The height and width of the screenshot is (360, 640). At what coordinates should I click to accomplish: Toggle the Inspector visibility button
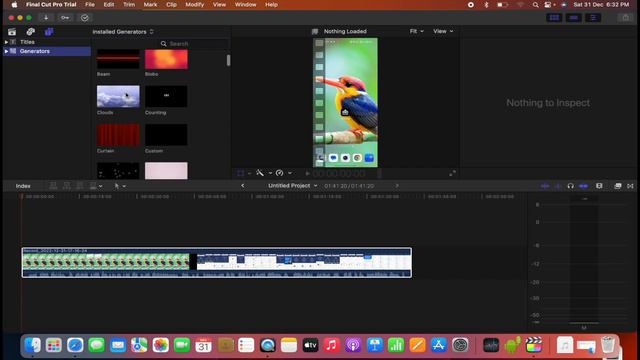[593, 18]
